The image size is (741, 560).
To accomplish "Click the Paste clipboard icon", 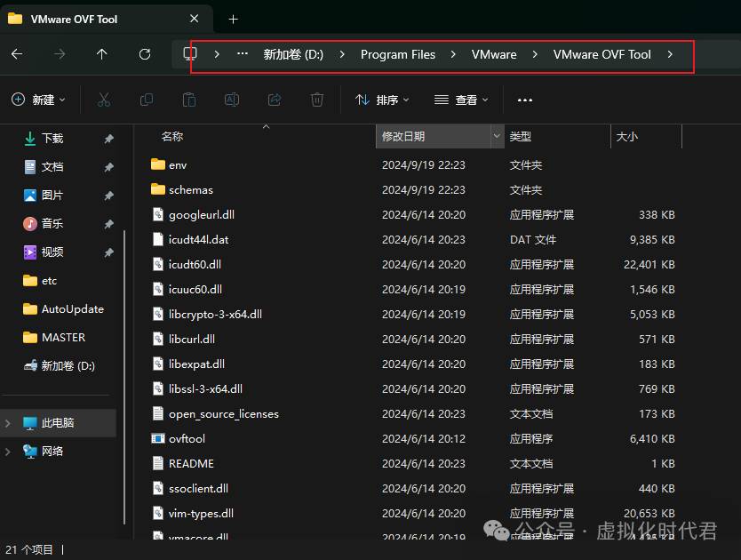I will [189, 100].
